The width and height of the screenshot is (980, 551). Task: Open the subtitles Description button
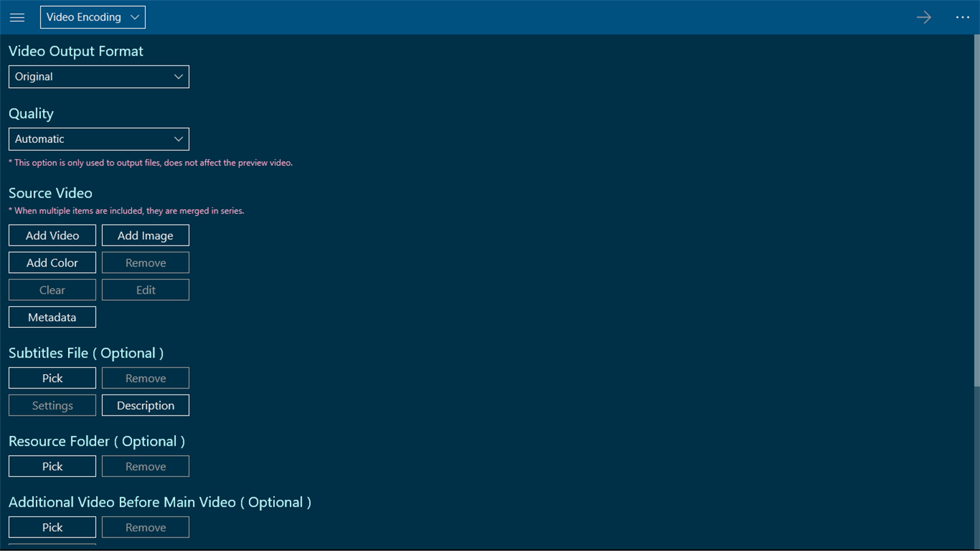tap(146, 405)
